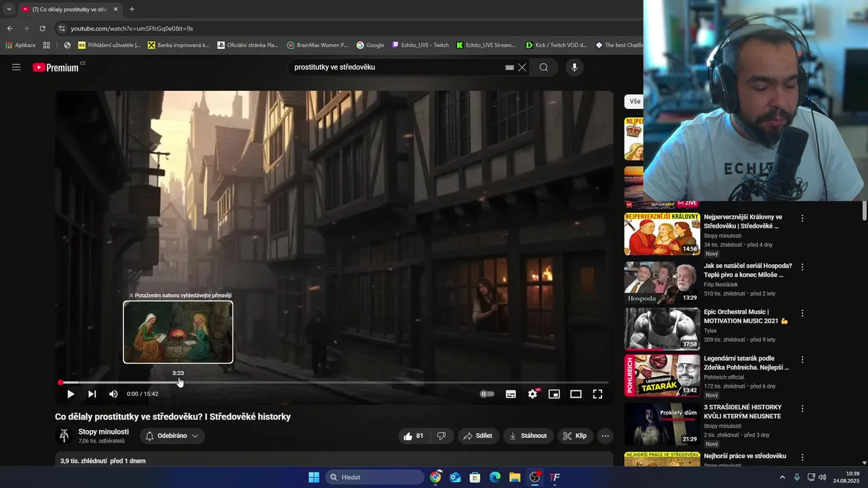This screenshot has height=488, width=868.
Task: Open BrainMax Women bookmark
Action: click(317, 45)
